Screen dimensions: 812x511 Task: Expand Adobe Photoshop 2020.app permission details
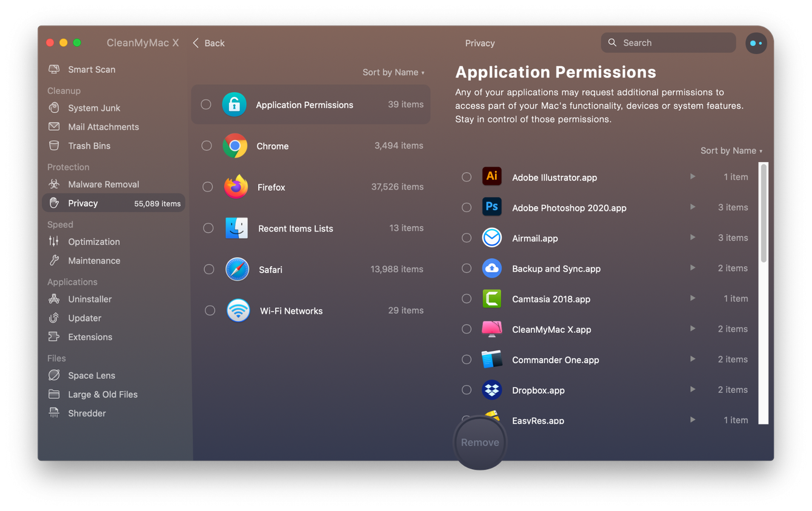tap(692, 207)
